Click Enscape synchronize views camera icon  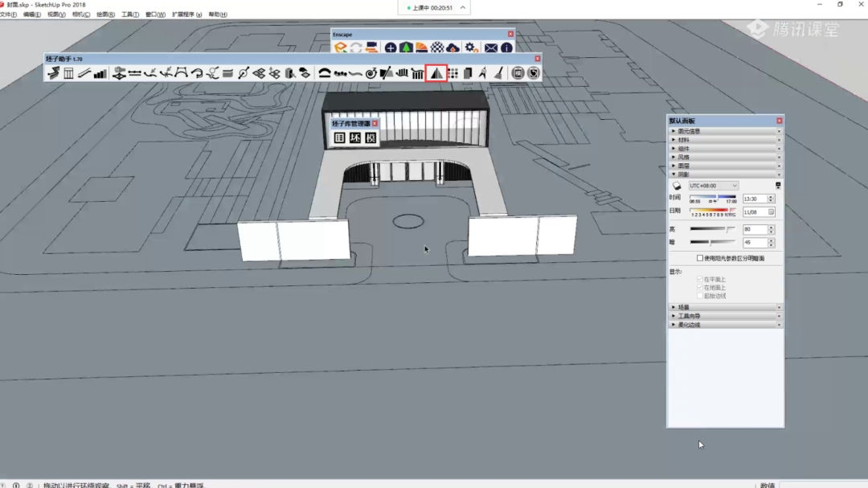coord(371,48)
